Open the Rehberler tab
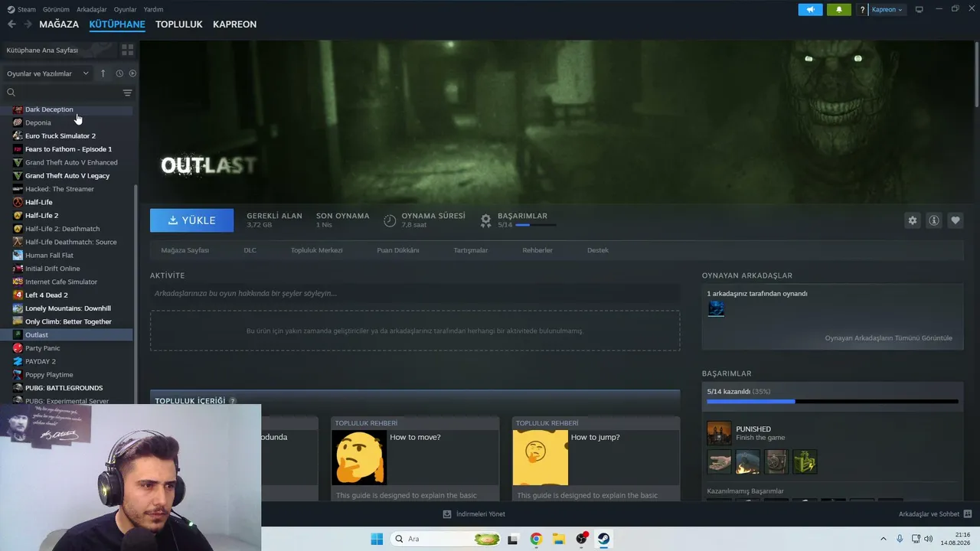 pos(537,250)
